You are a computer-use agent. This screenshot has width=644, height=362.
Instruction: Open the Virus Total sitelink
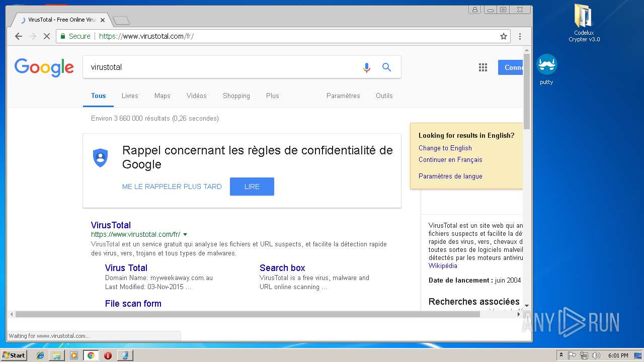click(x=126, y=268)
